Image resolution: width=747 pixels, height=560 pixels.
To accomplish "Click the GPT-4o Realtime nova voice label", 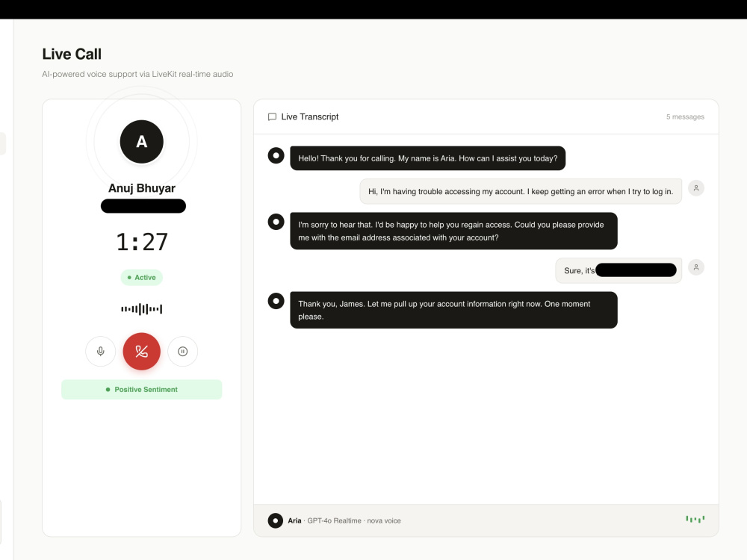I will [x=354, y=521].
